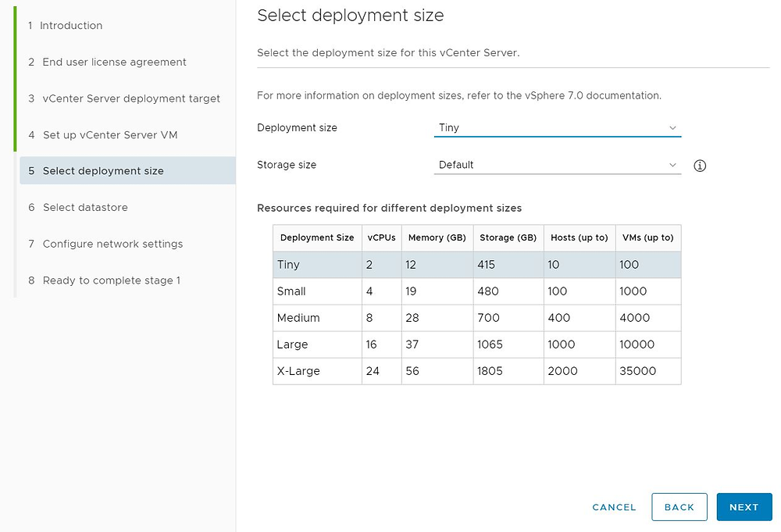781x532 pixels.
Task: Click the memory value 37
Action: (412, 345)
